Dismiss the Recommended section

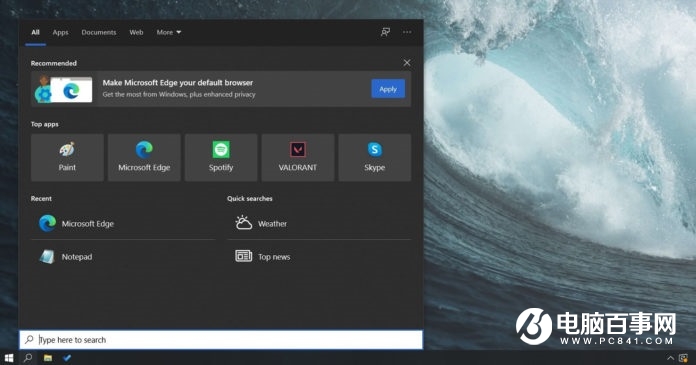(x=407, y=63)
